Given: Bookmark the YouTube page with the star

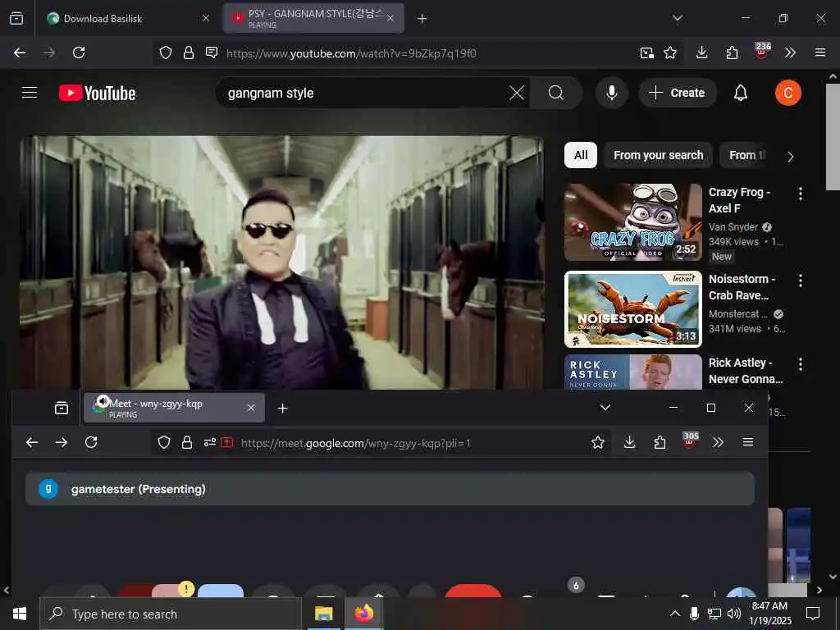Looking at the screenshot, I should coord(670,52).
